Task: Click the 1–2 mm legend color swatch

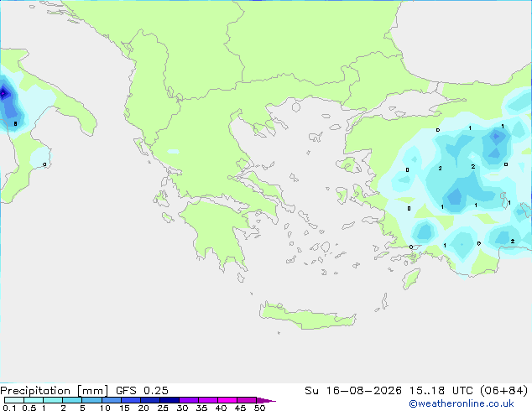Action: [x=53, y=400]
